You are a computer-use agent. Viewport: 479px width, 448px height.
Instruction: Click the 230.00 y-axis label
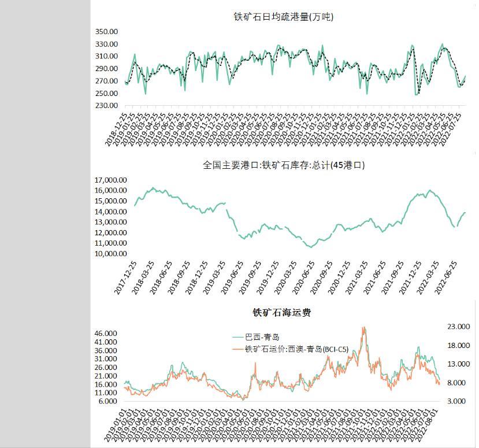point(106,105)
